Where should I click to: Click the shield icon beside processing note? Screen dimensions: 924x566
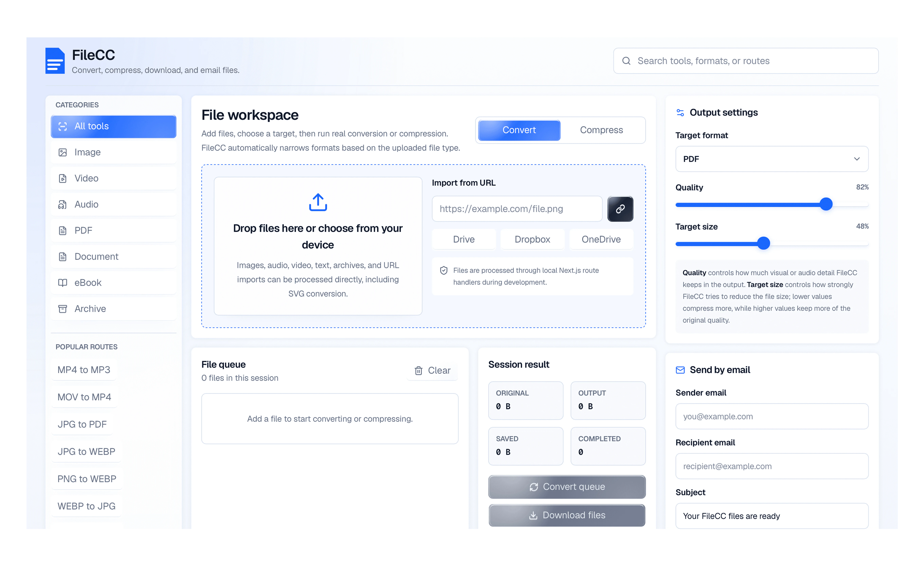pyautogui.click(x=444, y=270)
